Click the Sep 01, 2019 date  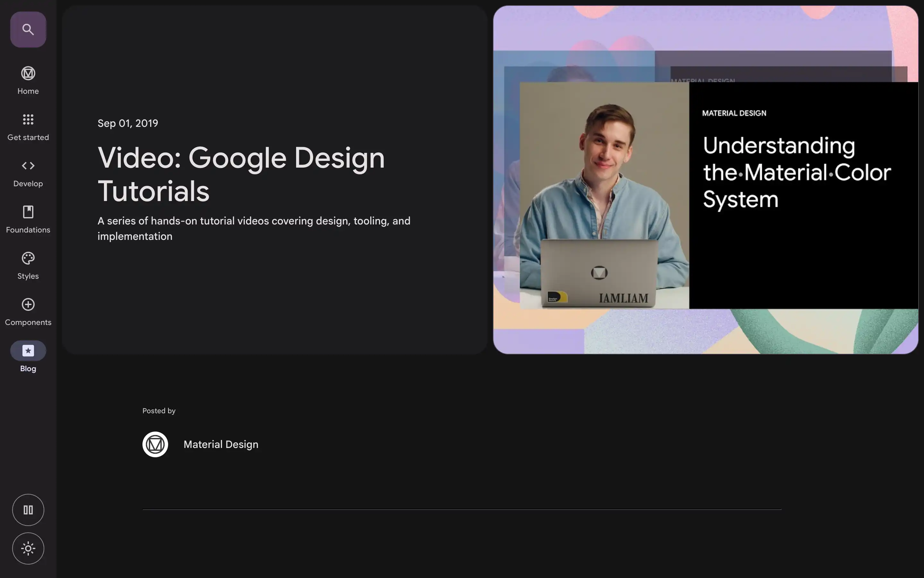(128, 123)
